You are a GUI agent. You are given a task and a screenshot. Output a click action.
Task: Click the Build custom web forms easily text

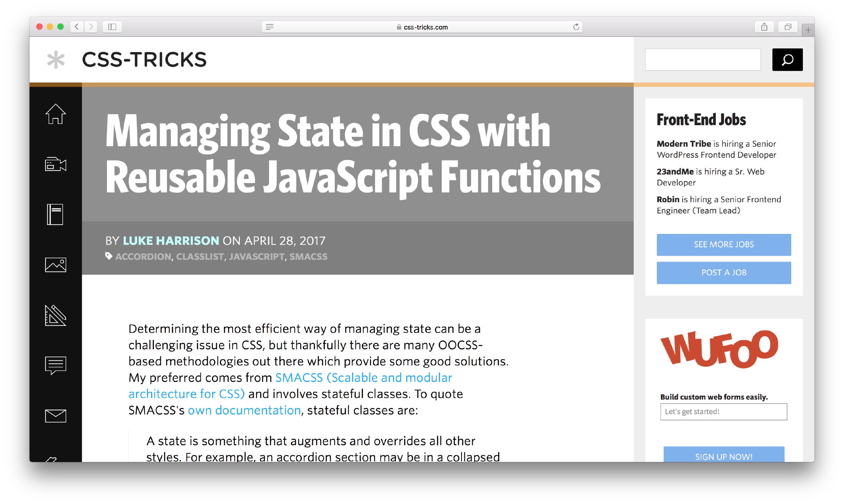[x=714, y=397]
